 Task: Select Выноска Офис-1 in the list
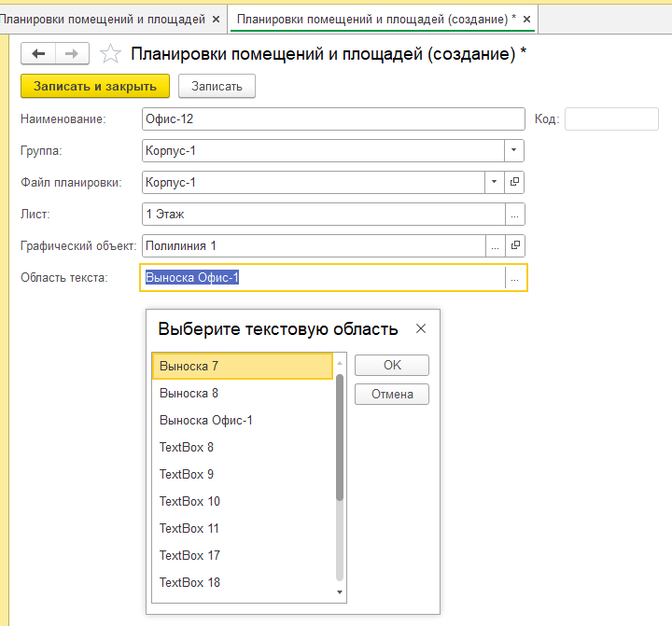coord(206,420)
